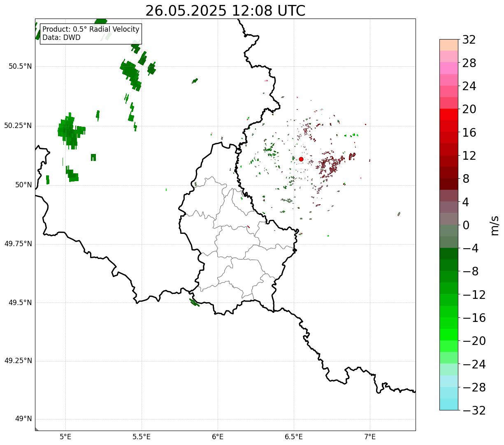Click longitude label 5.5°E
Viewport: 504px width, 445px height.
[x=142, y=436]
